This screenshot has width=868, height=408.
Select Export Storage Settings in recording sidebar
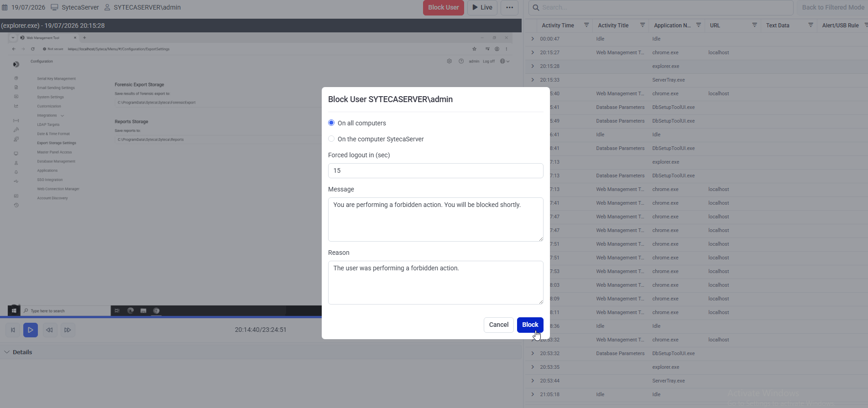(57, 143)
